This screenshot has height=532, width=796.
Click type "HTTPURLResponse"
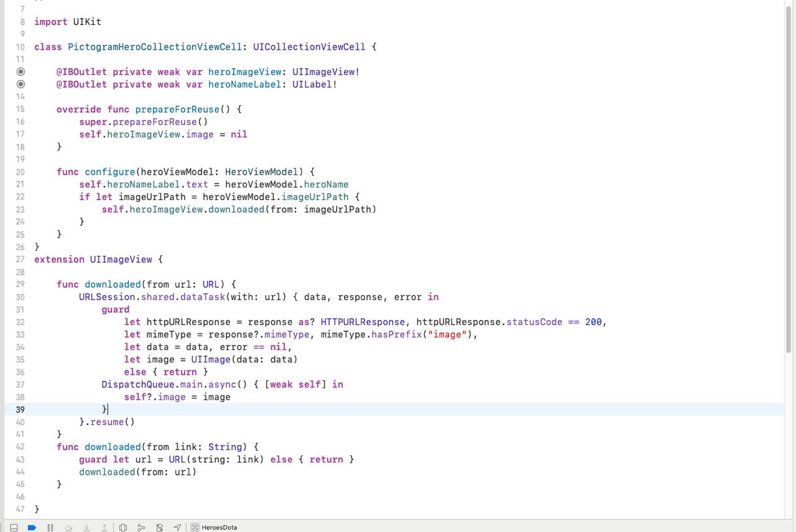363,322
